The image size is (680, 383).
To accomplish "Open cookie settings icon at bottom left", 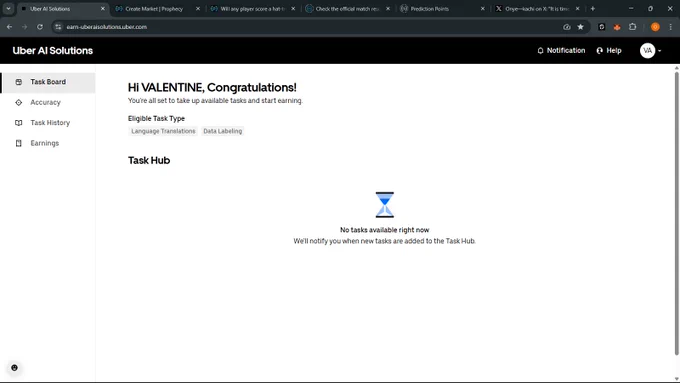I will pyautogui.click(x=14, y=368).
